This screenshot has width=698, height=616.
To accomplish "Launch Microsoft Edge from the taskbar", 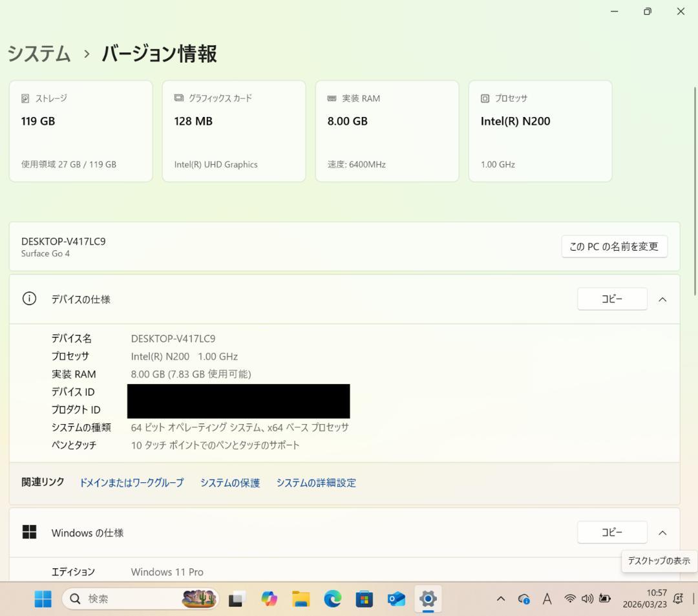I will click(x=333, y=599).
